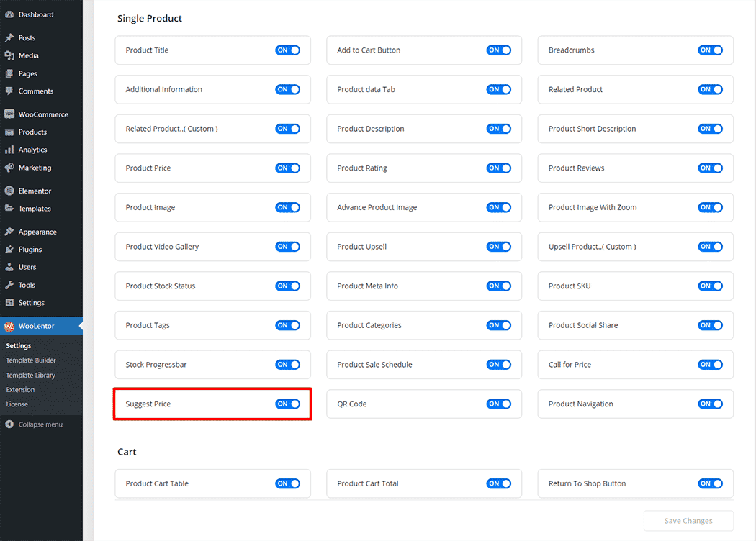Switch off the Breadcrumbs toggle
Screen dimensions: 756x541
coord(710,50)
